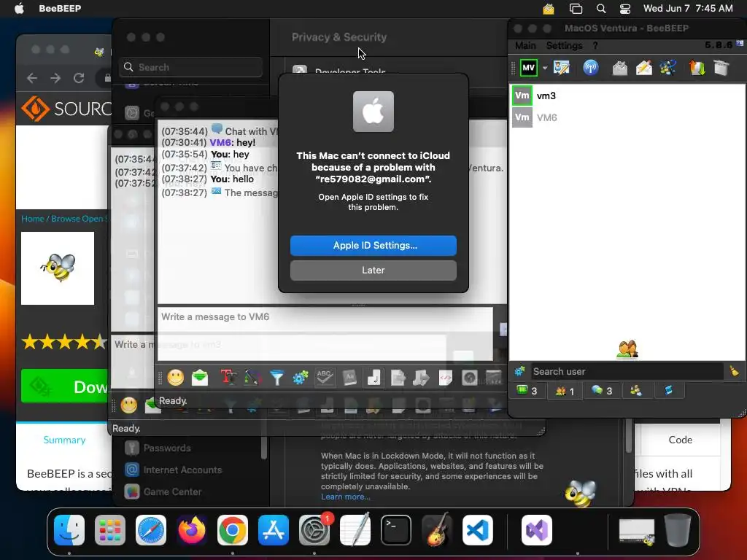Open the file transfer arrows icon
This screenshot has width=747, height=560.
(697, 68)
